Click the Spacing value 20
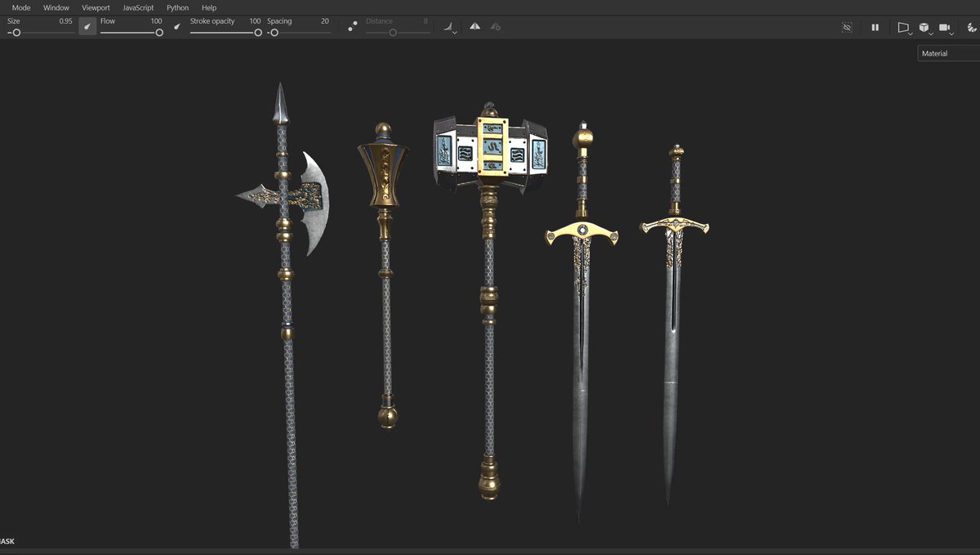Screen dimensions: 980x555 tap(325, 21)
